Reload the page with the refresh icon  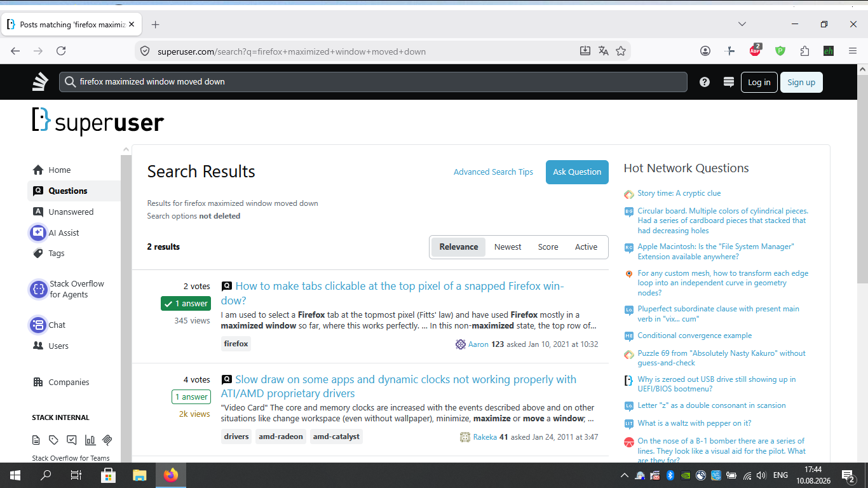click(61, 51)
